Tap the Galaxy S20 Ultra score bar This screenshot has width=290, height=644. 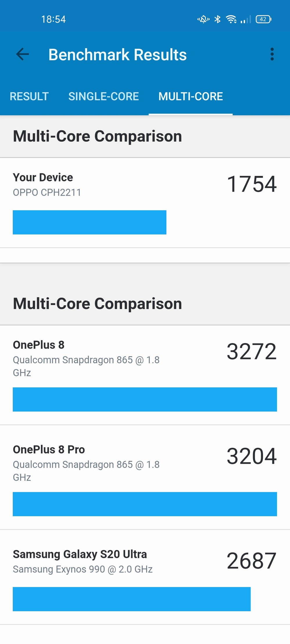click(x=132, y=599)
